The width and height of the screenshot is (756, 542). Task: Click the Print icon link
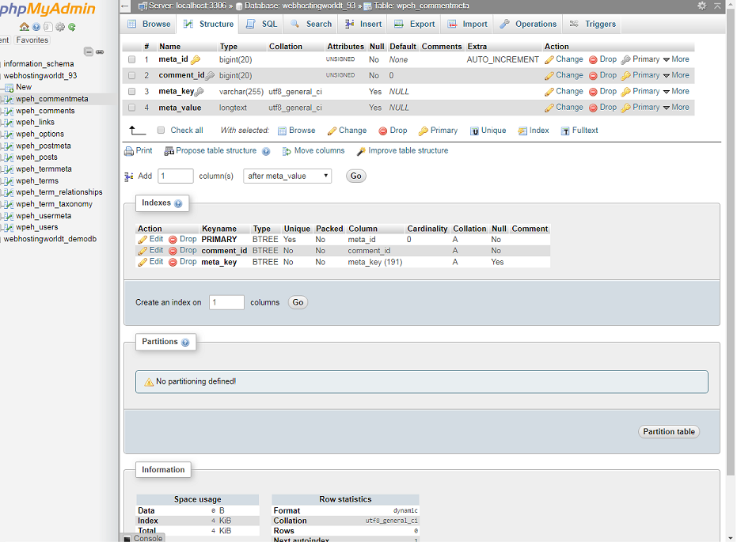click(139, 150)
